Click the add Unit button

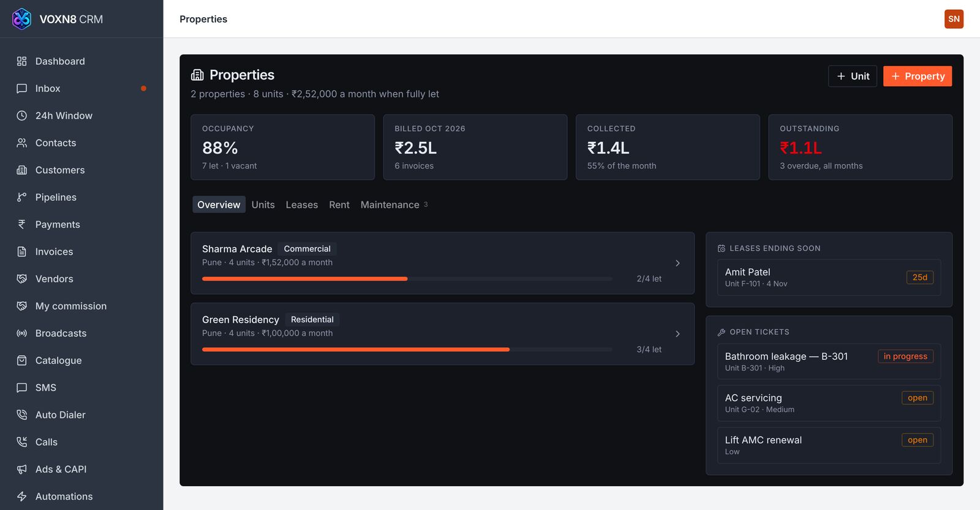pyautogui.click(x=853, y=77)
